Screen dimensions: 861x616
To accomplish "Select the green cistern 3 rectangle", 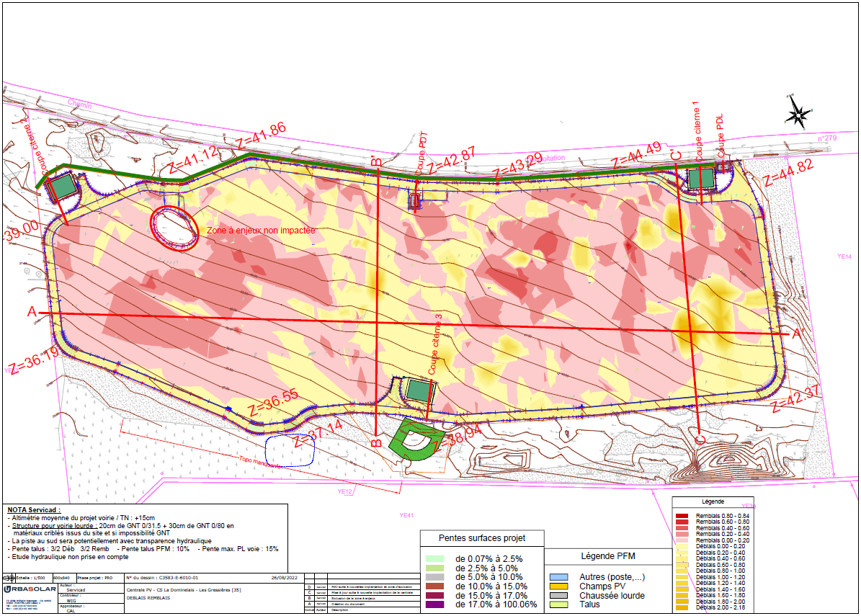I will point(421,390).
